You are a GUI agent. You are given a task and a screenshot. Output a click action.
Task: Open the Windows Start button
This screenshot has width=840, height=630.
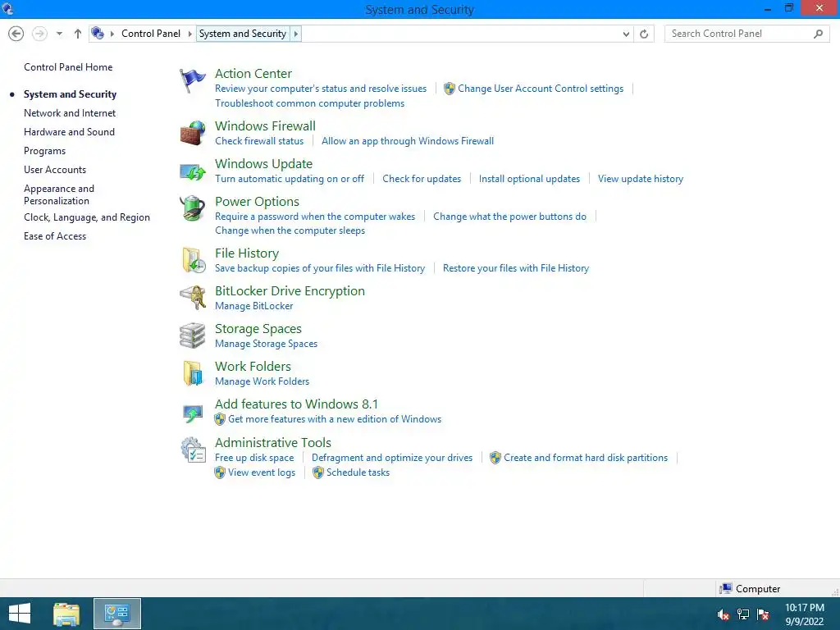click(x=20, y=614)
